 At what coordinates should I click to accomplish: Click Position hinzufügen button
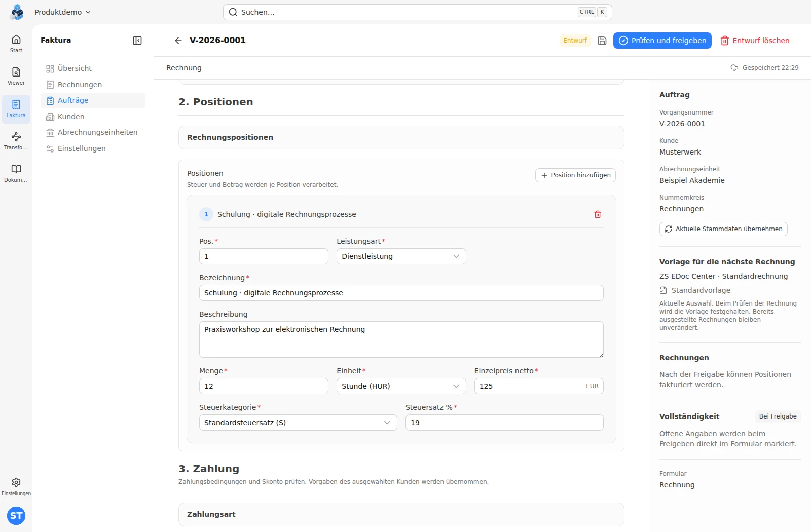point(576,175)
